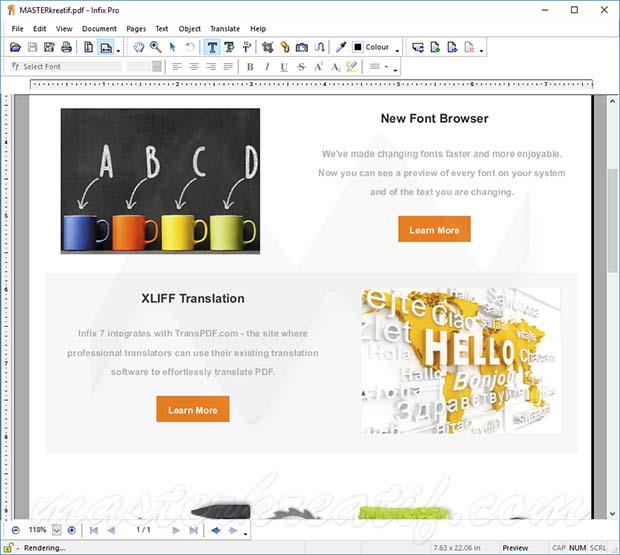
Task: Go to the next page arrow
Action: point(176,530)
